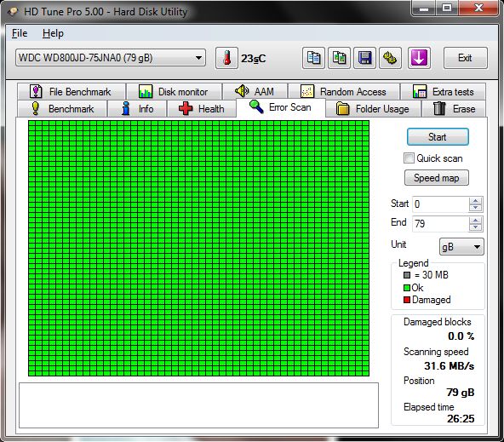Decrease the End value with the down arrow
The width and height of the screenshot is (504, 442).
pos(475,227)
